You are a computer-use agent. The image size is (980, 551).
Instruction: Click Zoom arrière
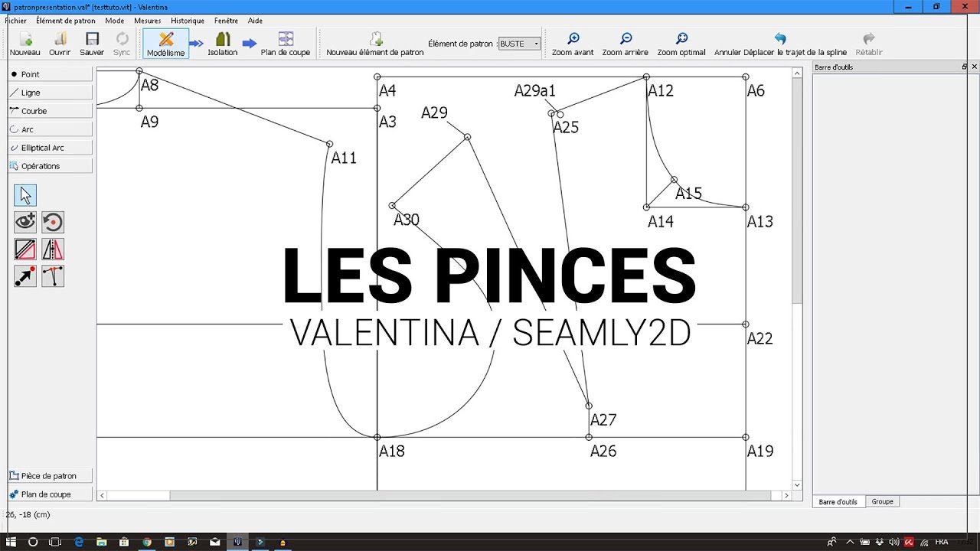point(626,44)
